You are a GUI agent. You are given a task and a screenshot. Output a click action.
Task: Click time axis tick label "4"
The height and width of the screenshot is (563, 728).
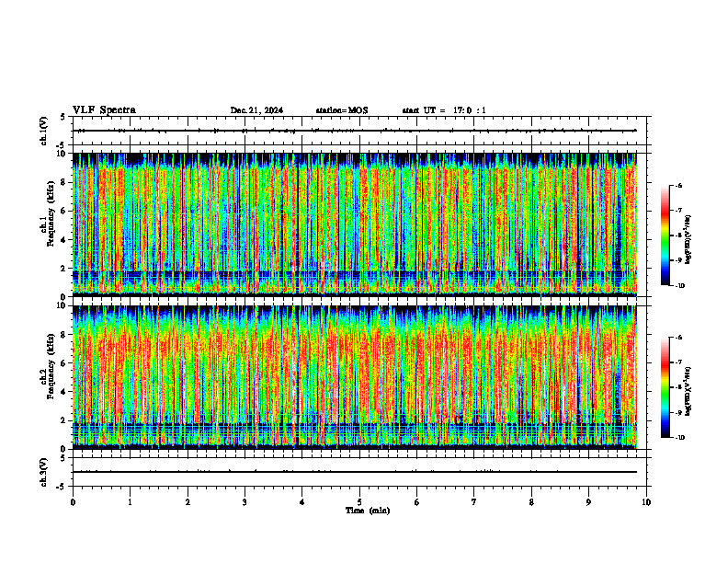tap(302, 502)
